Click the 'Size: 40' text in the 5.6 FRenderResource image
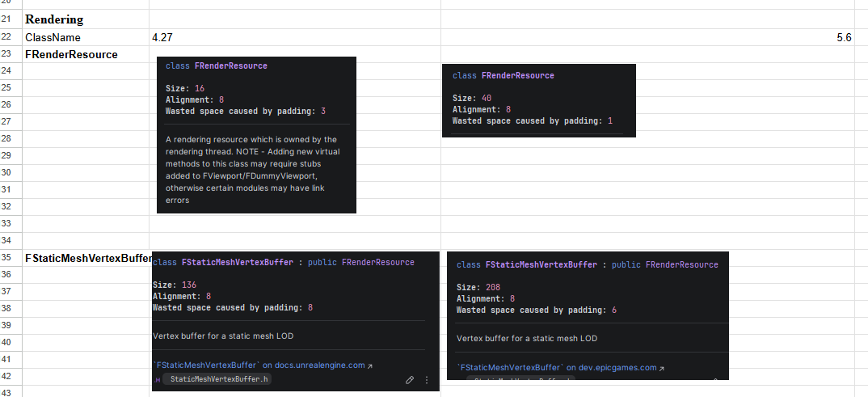 [472, 98]
